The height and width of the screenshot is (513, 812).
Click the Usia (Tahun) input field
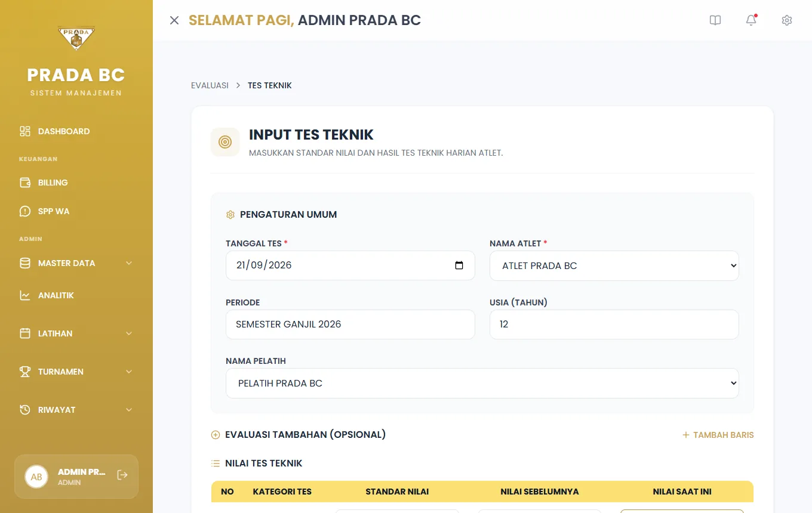tap(614, 325)
